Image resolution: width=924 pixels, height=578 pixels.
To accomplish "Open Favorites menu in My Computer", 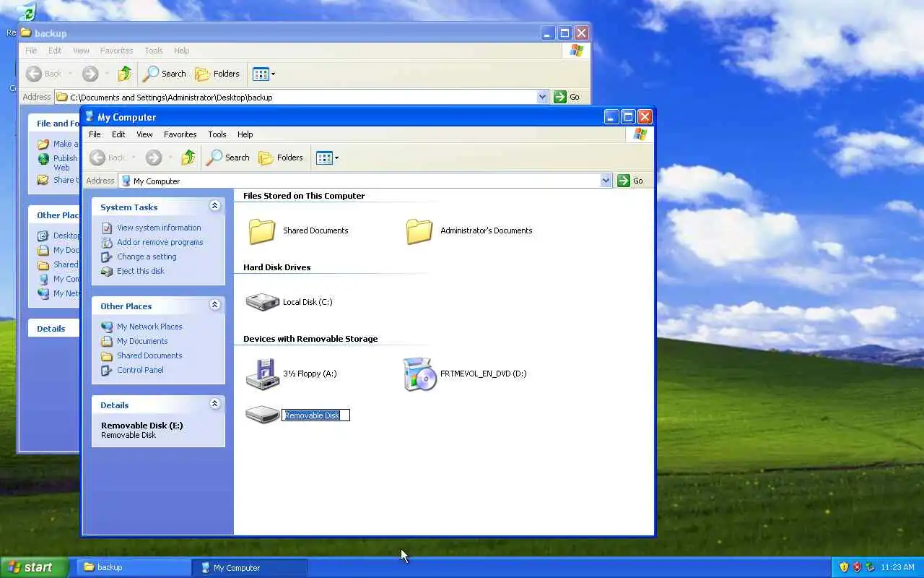I will click(180, 134).
